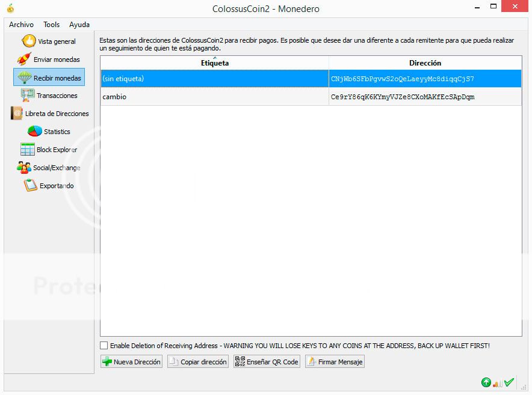Select the "cambio" label cell
The image size is (532, 395).
[x=215, y=97]
